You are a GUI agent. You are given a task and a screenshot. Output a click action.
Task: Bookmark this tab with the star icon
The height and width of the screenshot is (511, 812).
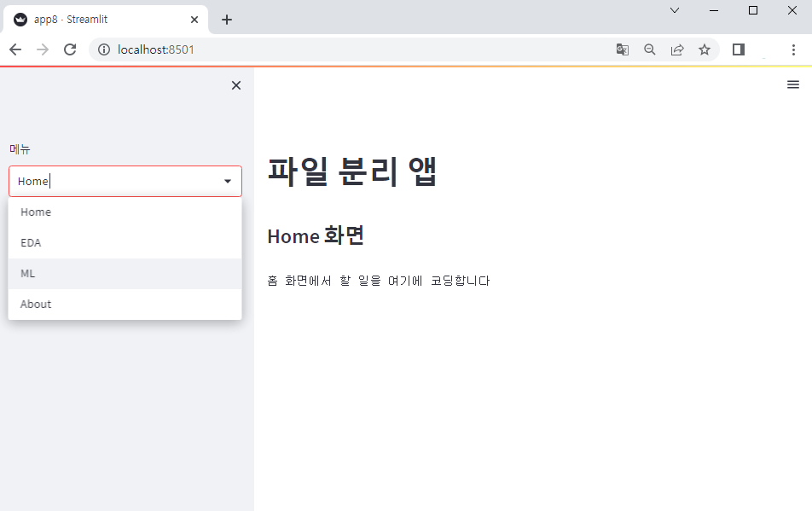705,49
